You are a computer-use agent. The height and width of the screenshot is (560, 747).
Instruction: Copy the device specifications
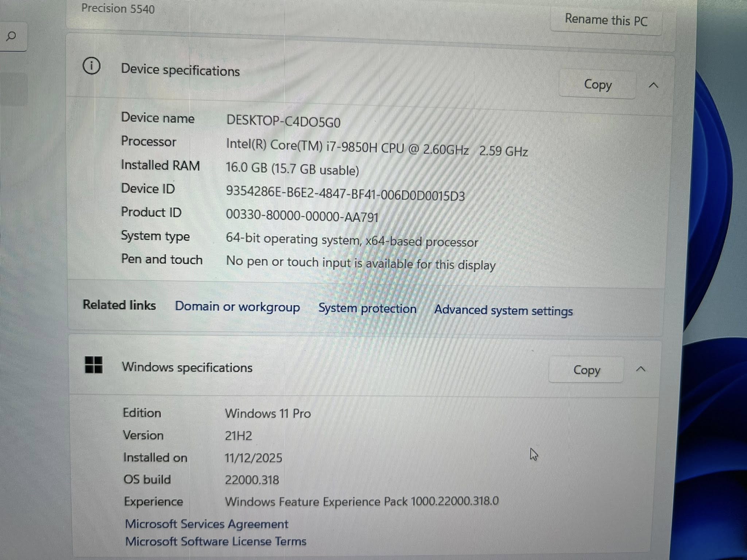597,85
